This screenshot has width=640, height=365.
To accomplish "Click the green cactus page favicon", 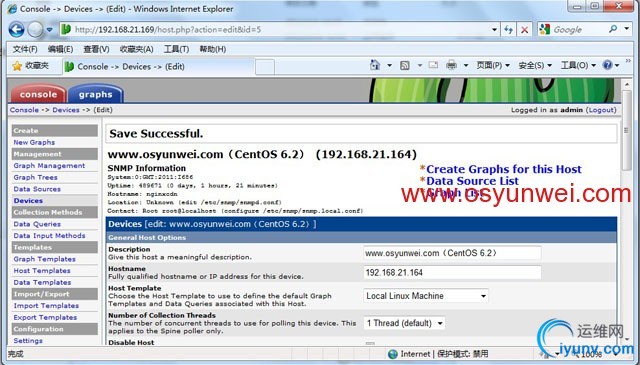I will click(66, 29).
